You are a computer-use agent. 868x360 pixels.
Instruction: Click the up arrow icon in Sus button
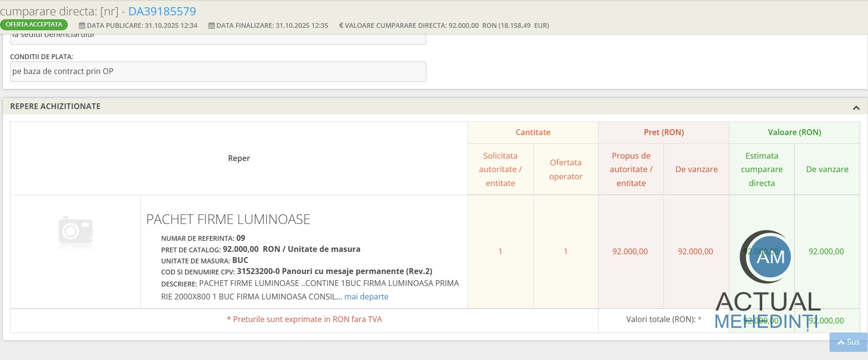click(x=841, y=342)
